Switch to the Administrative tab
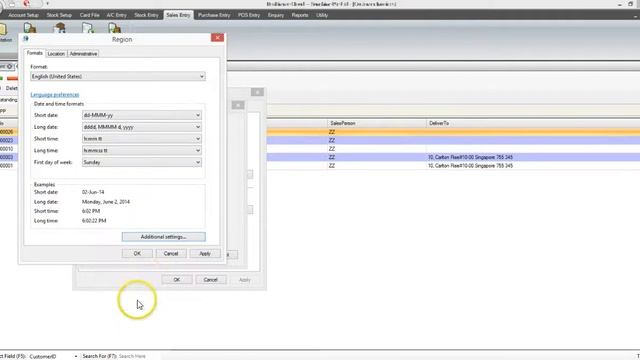This screenshot has width=640, height=360. click(x=83, y=54)
